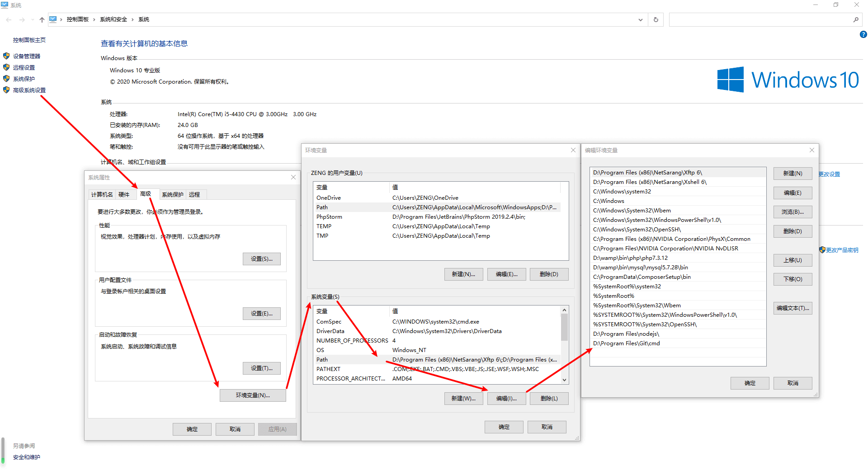Image resolution: width=868 pixels, height=470 pixels.
Task: Expand the address bar history dropdown
Action: (x=640, y=19)
